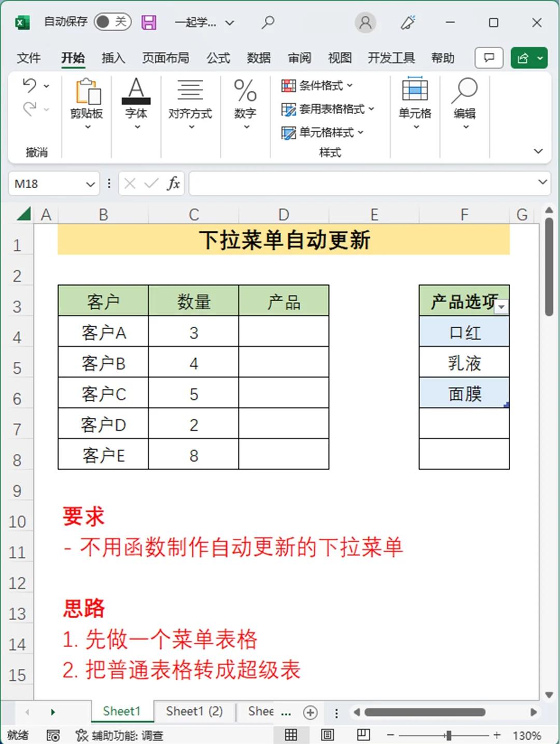Switch to the 数据 tab
Viewport: 560px width, 744px height.
click(259, 58)
